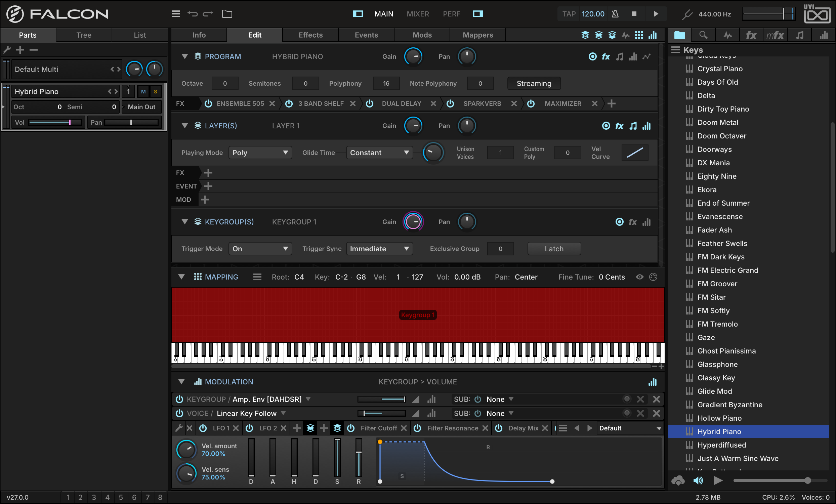Show Program fx icon
Image resolution: width=836 pixels, height=504 pixels.
point(606,57)
